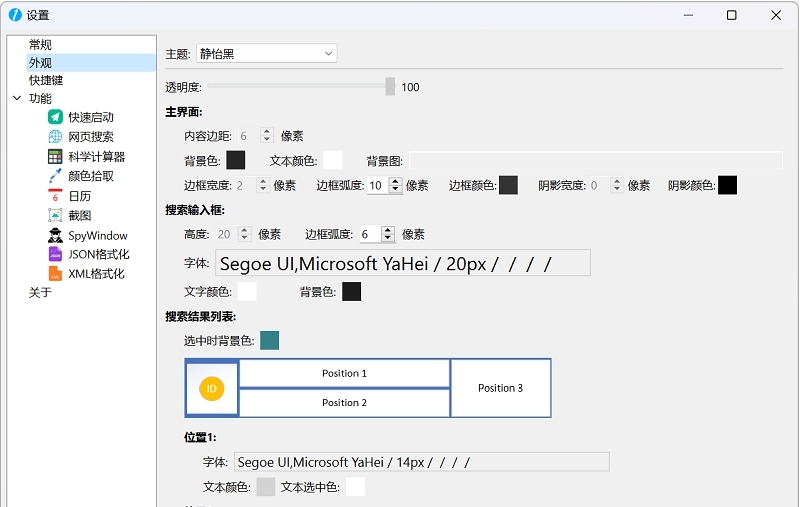
Task: Pick the 选中时背景色 teal swatch
Action: (269, 340)
